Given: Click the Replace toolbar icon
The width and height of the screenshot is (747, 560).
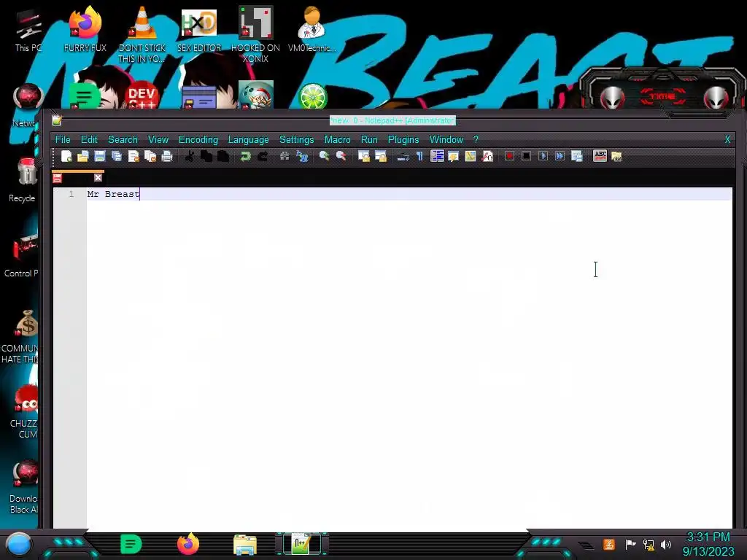Looking at the screenshot, I should click(301, 156).
